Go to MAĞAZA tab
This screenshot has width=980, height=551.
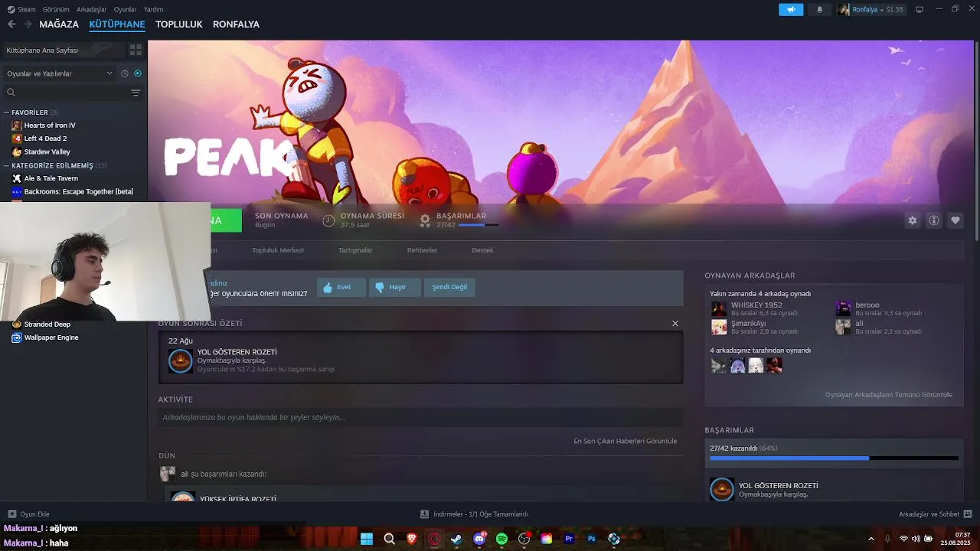point(59,24)
